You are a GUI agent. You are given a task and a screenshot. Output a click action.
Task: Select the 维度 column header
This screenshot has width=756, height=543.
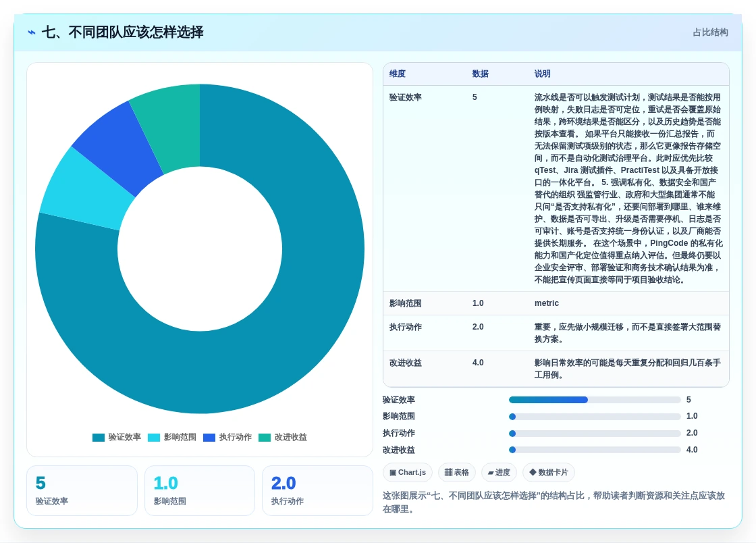tap(398, 74)
